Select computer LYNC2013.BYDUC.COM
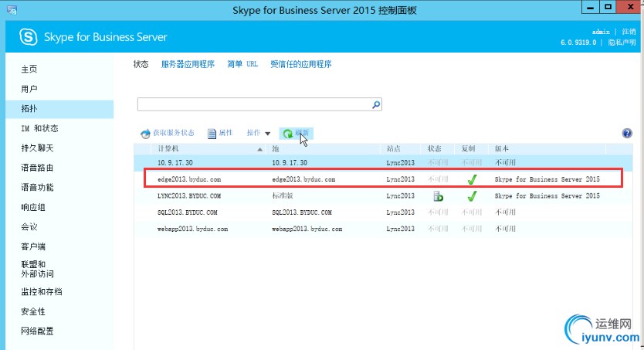The width and height of the screenshot is (644, 350). (189, 196)
